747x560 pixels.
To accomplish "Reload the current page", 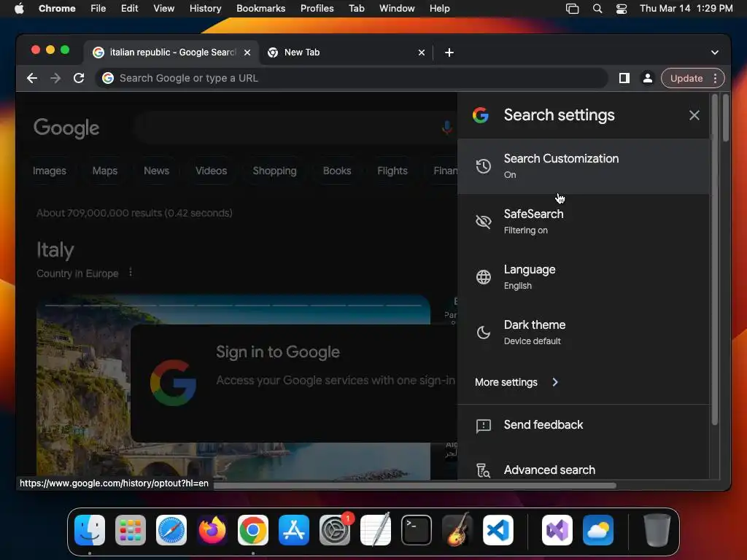I will click(x=79, y=78).
